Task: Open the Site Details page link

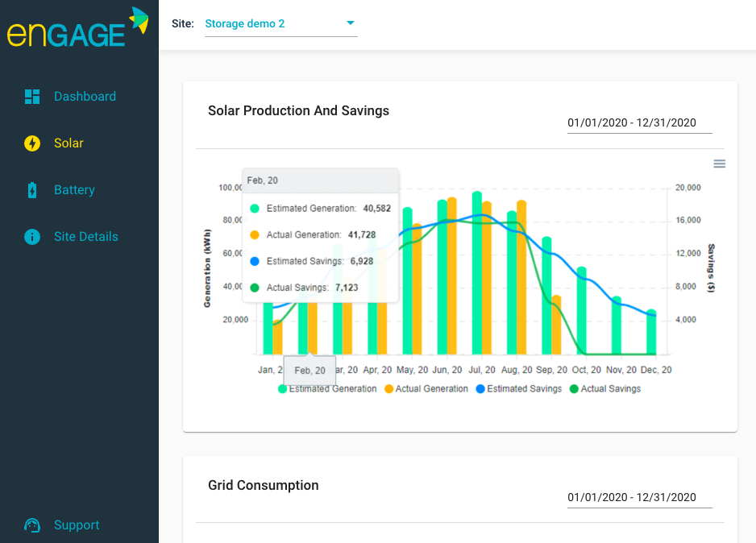Action: tap(85, 236)
